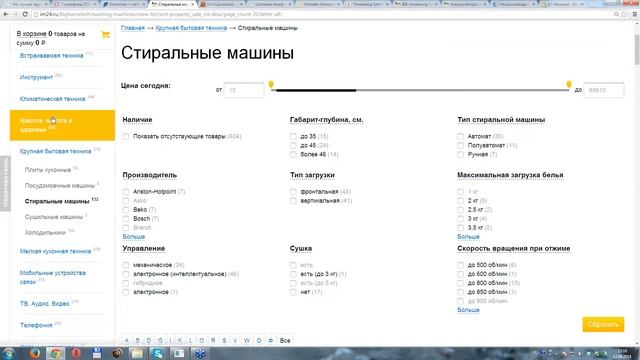This screenshot has height=360, width=640.
Task: Click the blue snowflake-like taskbar icon
Action: (200, 353)
